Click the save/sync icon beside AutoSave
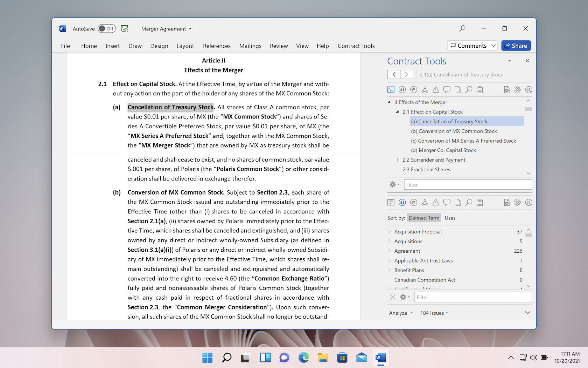Viewport: 588px width, 368px height. pos(125,29)
